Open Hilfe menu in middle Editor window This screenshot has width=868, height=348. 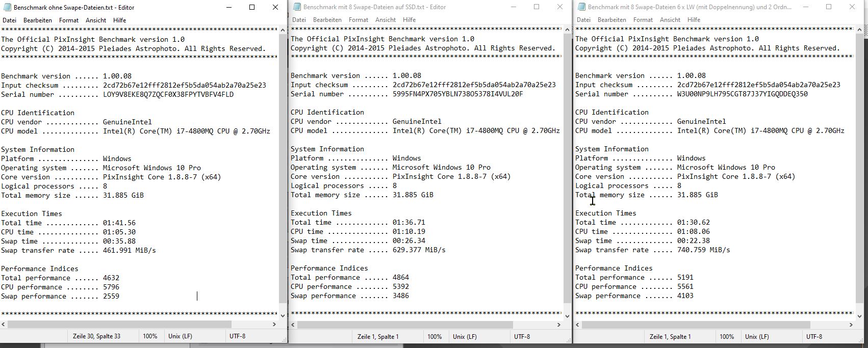pyautogui.click(x=410, y=19)
